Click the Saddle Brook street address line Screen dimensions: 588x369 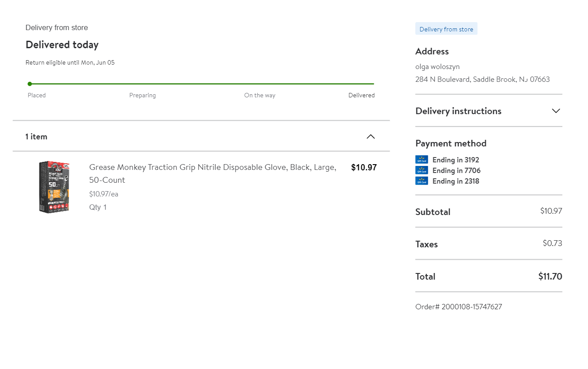(x=483, y=80)
